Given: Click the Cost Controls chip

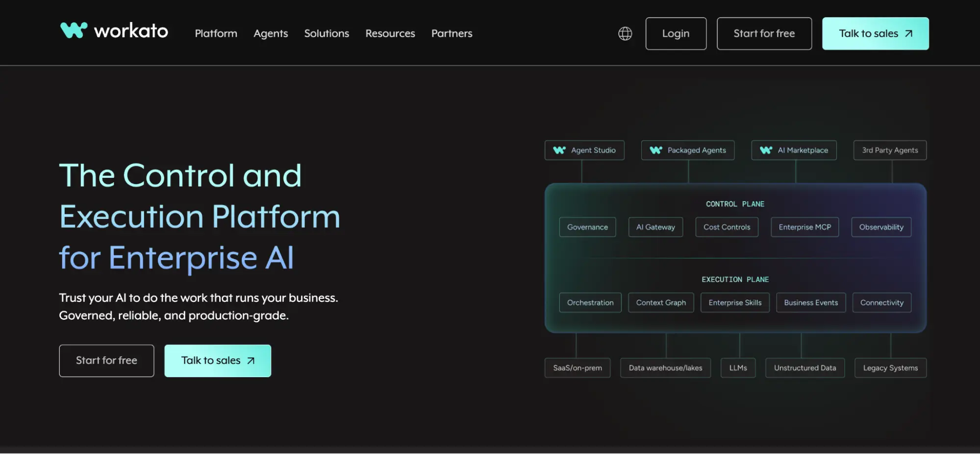Looking at the screenshot, I should 727,227.
